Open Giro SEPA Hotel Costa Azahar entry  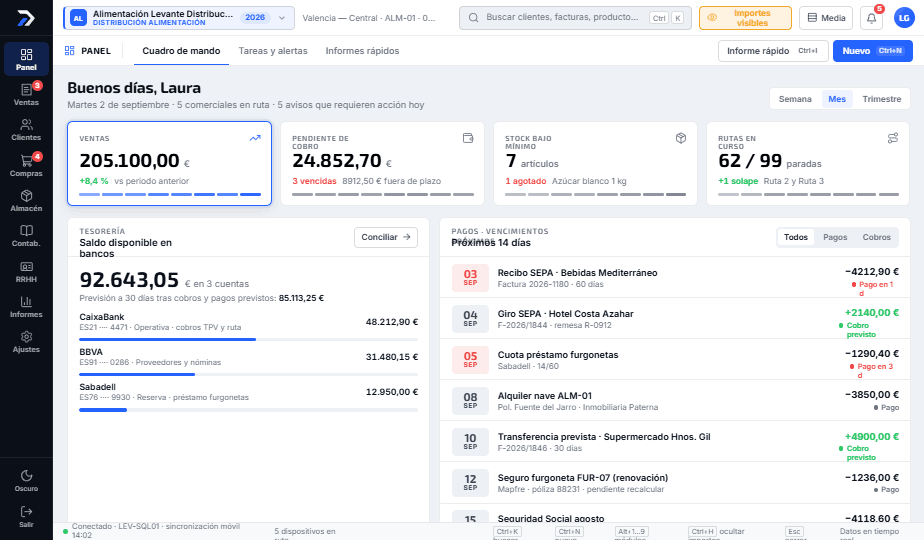[675, 318]
